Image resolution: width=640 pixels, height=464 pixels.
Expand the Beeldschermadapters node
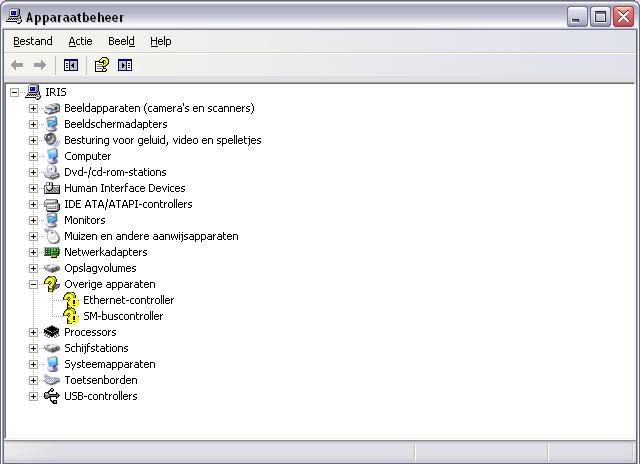click(33, 124)
